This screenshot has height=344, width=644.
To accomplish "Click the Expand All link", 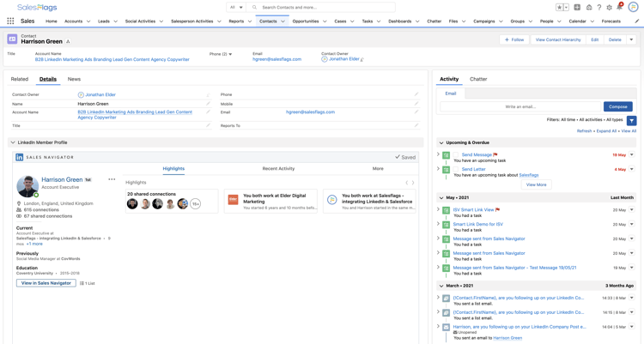I will click(606, 131).
